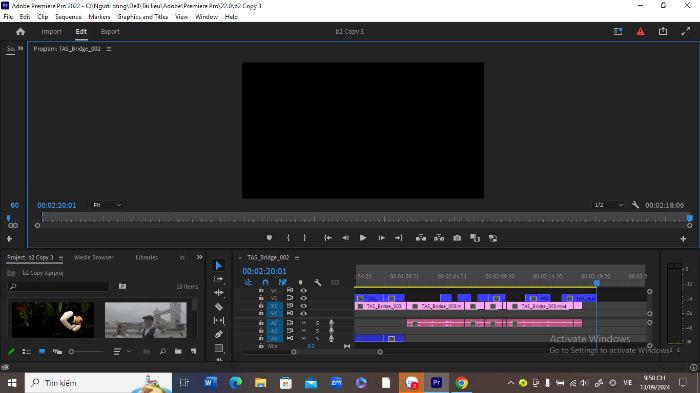Solo the A1 audio track
This screenshot has height=393, width=700.
(x=317, y=323)
